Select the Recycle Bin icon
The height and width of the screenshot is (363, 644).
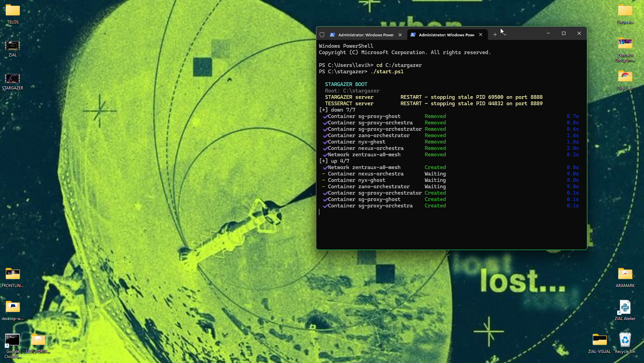click(x=625, y=343)
